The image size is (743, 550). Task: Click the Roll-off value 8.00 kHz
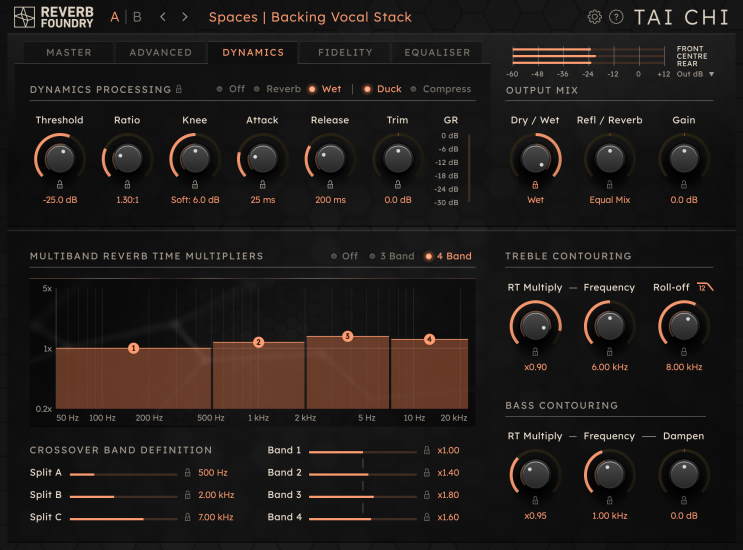tap(684, 367)
